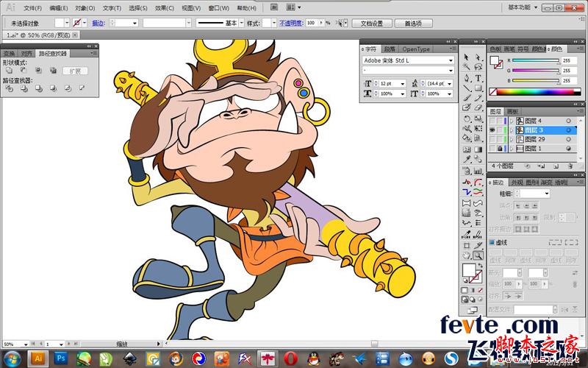Open the 基本 brush definition dropdown

coord(241,23)
